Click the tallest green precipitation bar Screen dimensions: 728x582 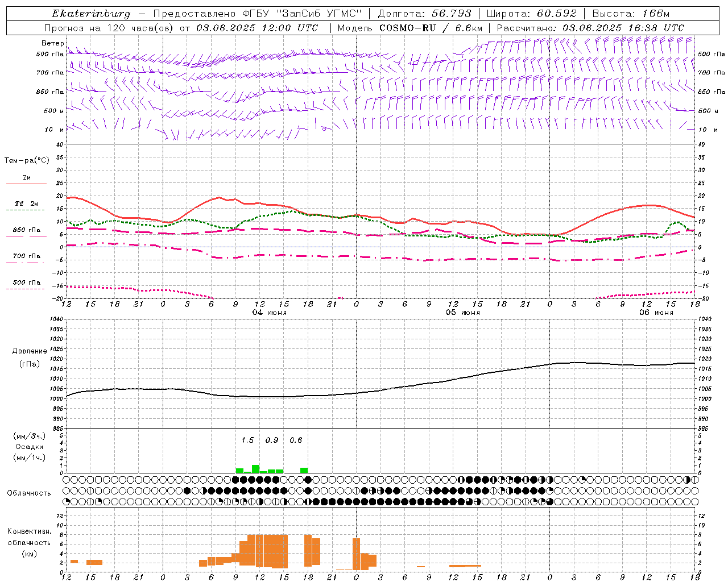pyautogui.click(x=255, y=469)
